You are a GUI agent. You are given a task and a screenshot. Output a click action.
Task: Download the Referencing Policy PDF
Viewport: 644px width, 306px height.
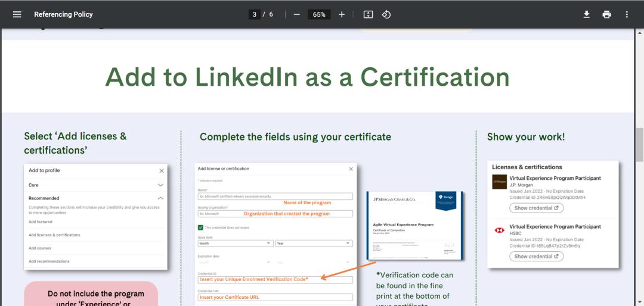(x=587, y=14)
